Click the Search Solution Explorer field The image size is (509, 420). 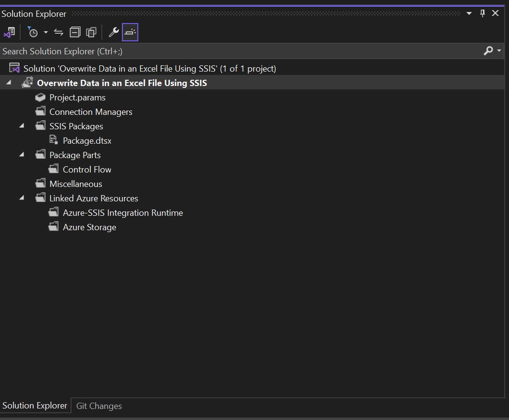[240, 51]
